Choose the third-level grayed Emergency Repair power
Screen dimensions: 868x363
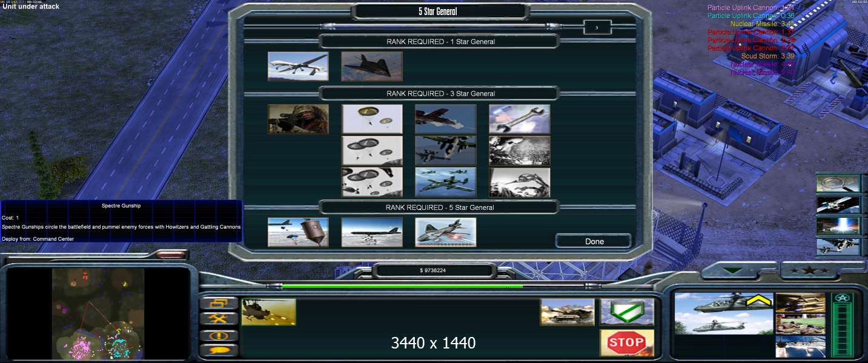(520, 182)
